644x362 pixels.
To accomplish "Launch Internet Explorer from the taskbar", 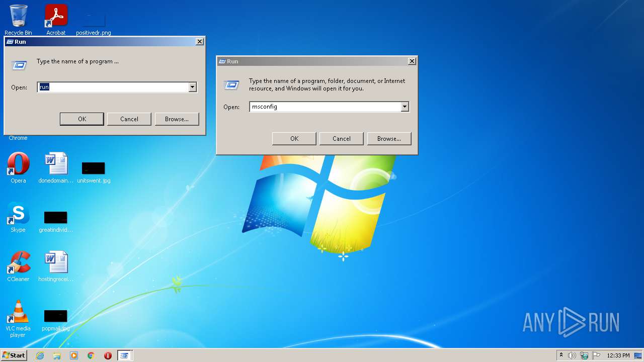I will pyautogui.click(x=40, y=355).
